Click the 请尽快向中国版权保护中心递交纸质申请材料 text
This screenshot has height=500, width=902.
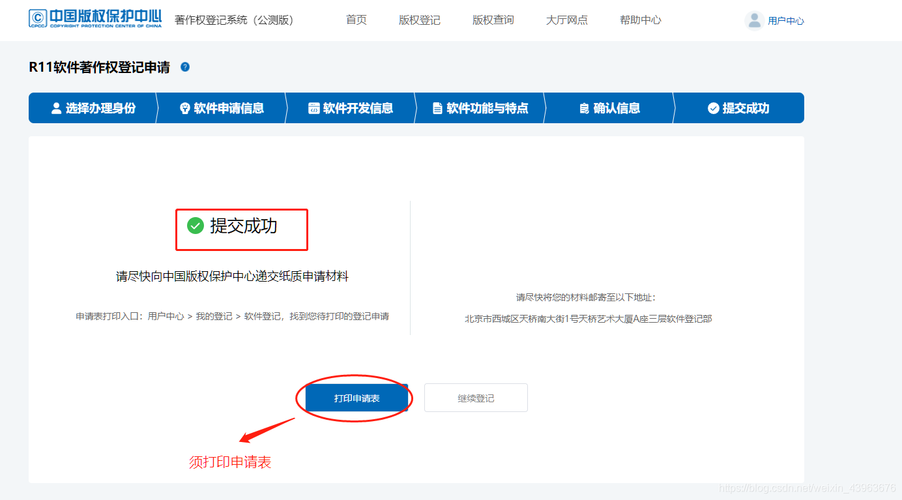click(232, 277)
